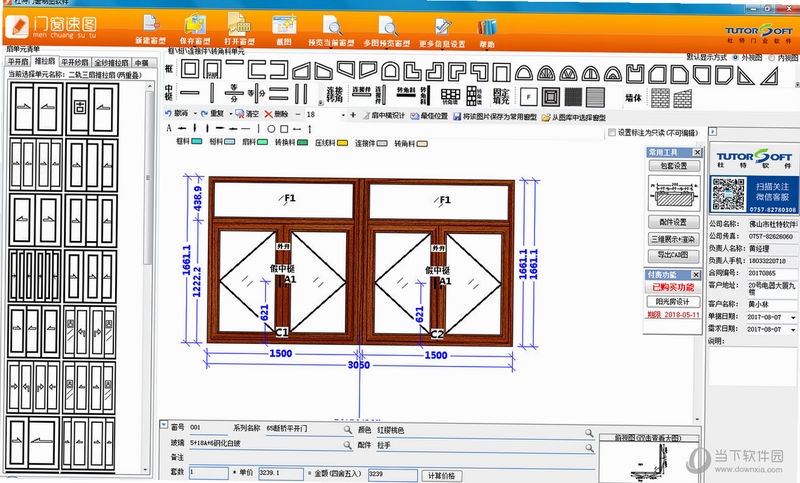Check 设置标注为只读 checkbox

[x=612, y=133]
